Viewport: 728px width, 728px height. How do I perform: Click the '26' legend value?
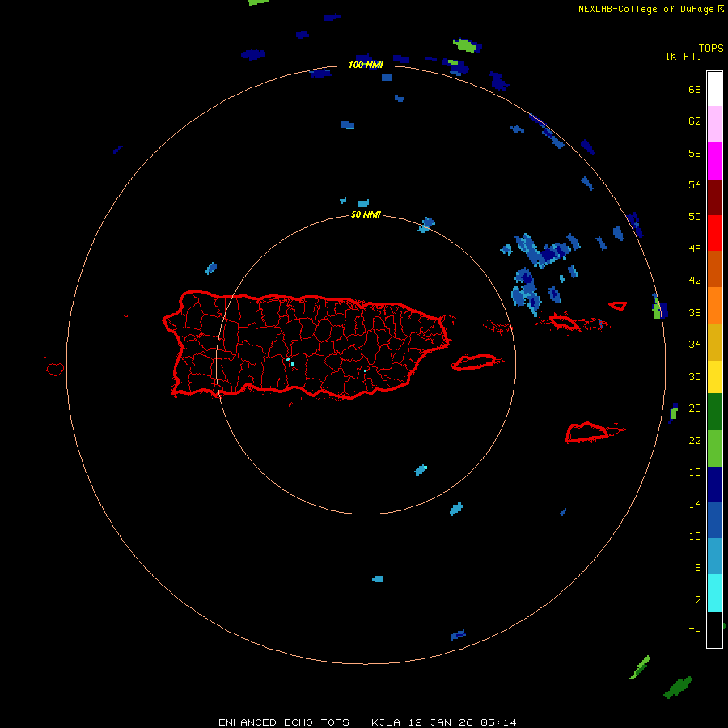pyautogui.click(x=695, y=408)
